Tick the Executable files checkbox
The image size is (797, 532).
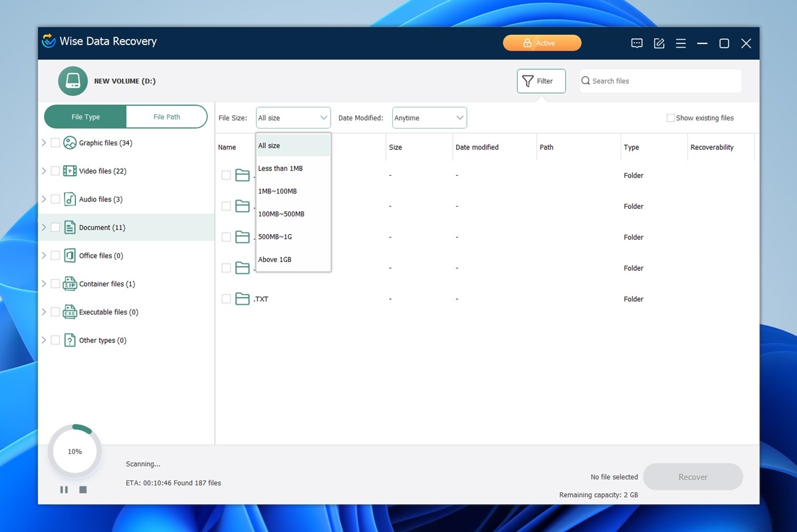[x=55, y=312]
